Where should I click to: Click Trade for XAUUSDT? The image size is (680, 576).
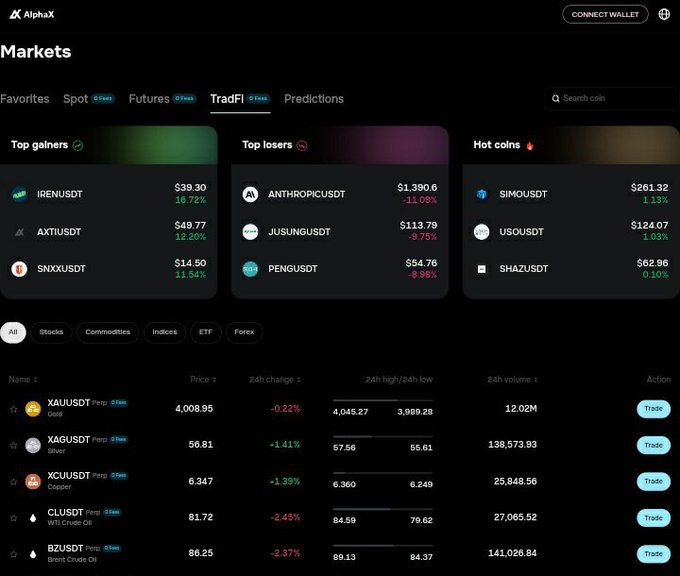coord(653,409)
